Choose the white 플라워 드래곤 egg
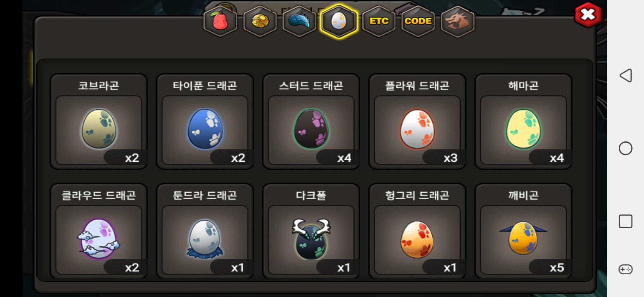Viewport: 644px width, 297px height. (417, 121)
